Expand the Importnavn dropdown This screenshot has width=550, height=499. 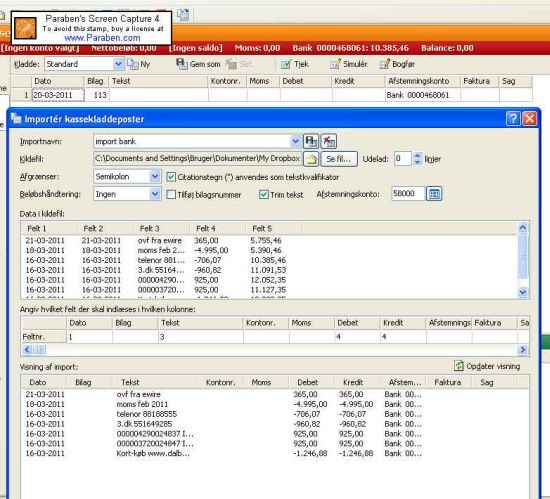[x=295, y=141]
